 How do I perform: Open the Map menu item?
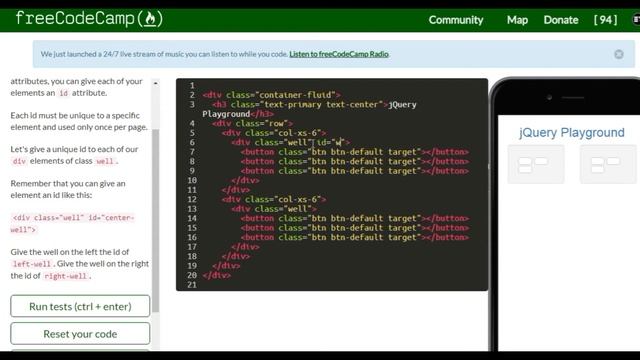pos(517,20)
